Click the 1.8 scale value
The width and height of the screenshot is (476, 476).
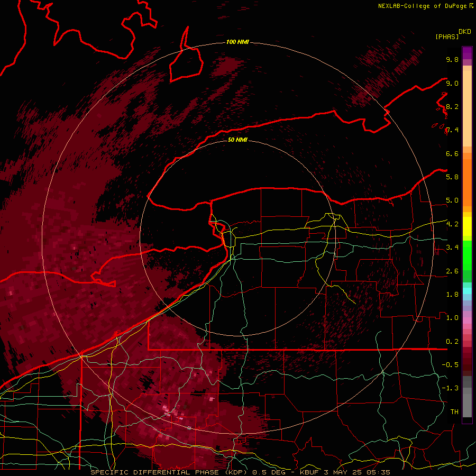(x=452, y=295)
